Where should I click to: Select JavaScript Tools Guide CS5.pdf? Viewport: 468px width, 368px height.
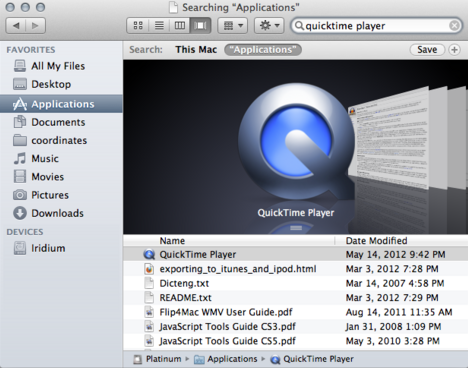pos(296,341)
